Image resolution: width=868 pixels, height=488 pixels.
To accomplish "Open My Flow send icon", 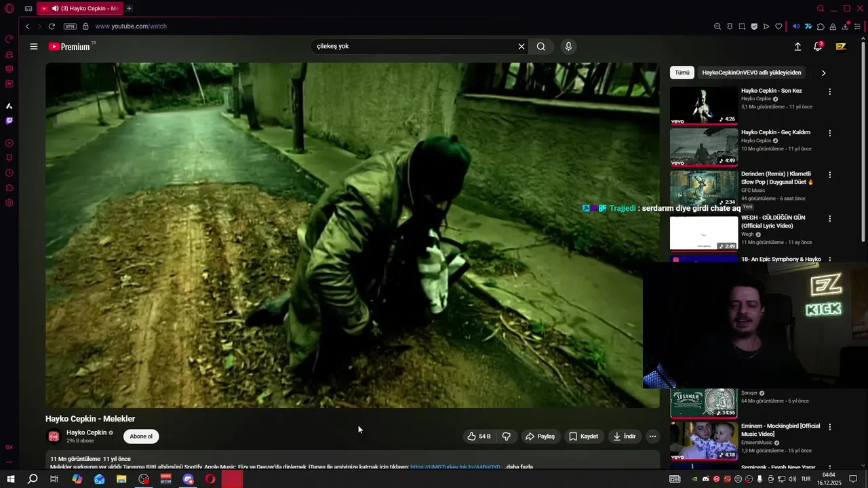I will (x=766, y=26).
